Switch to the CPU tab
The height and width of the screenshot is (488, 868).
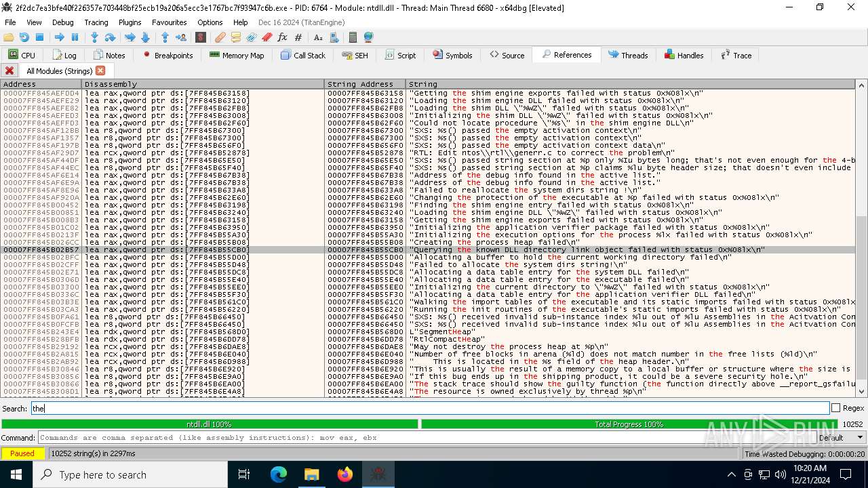click(22, 55)
